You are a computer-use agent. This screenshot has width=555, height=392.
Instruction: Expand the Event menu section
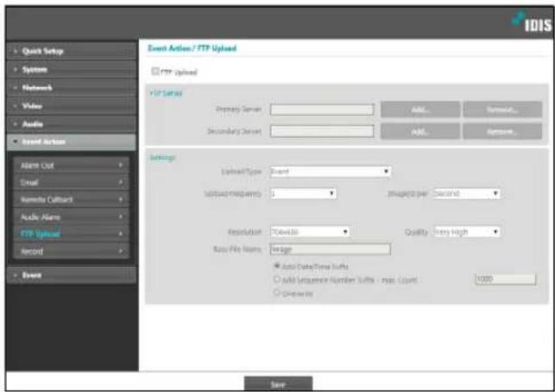pyautogui.click(x=71, y=275)
